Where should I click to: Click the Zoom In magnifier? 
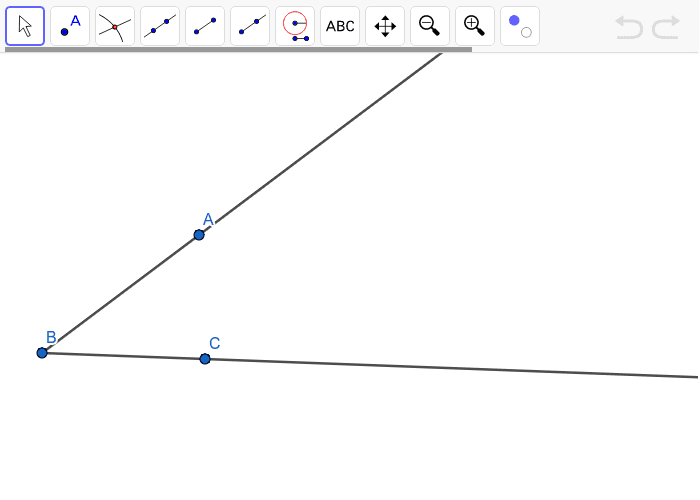coord(475,26)
